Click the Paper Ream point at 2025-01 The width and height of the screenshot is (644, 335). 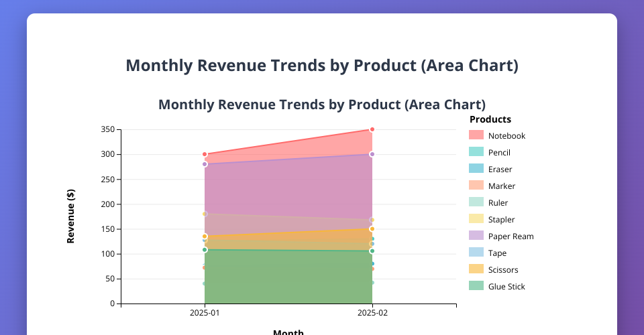pyautogui.click(x=205, y=164)
